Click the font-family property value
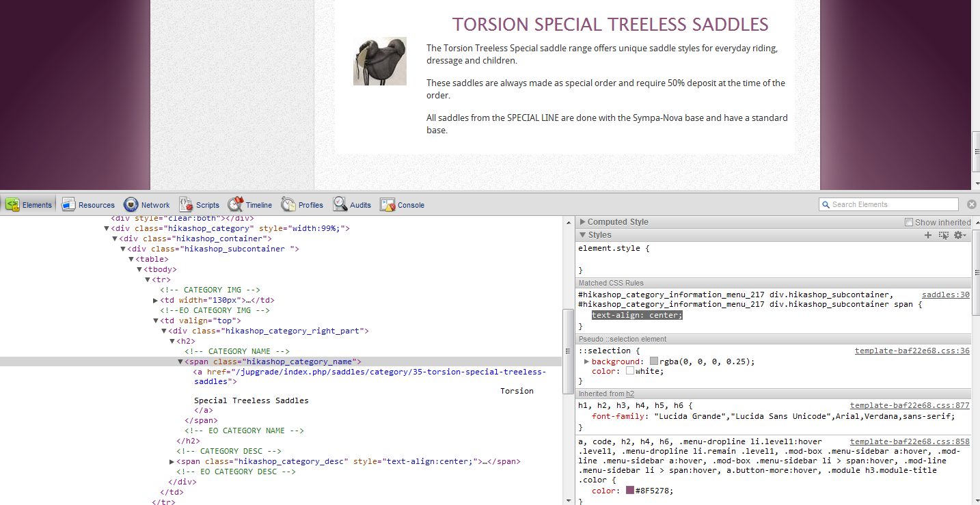Screen dimensions: 980x505 coord(804,415)
